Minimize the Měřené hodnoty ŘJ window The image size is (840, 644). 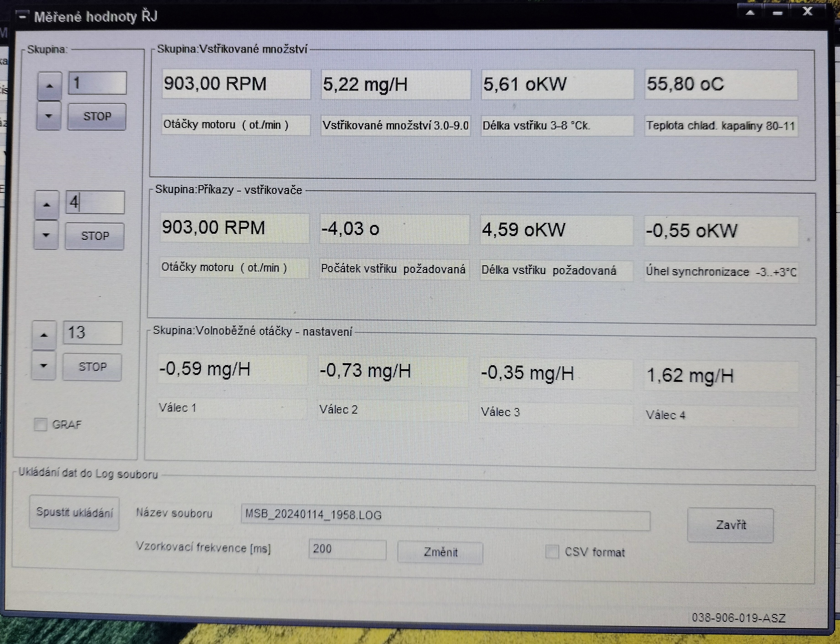coord(778,13)
